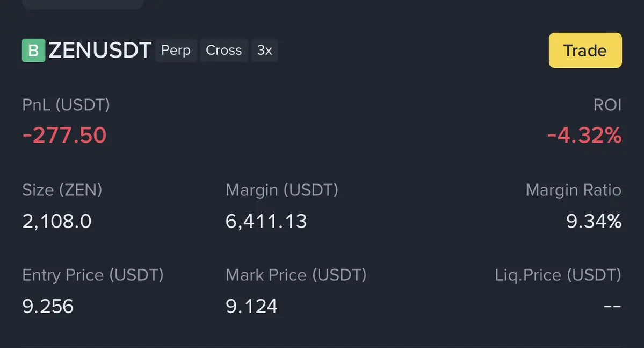This screenshot has height=348, width=644.
Task: Open the Cross margin mode tag
Action: pyautogui.click(x=224, y=51)
